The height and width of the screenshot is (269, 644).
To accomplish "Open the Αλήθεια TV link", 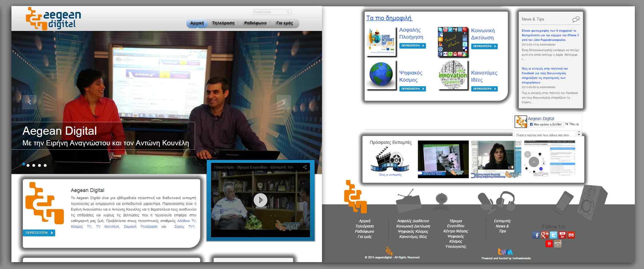I will click(187, 221).
